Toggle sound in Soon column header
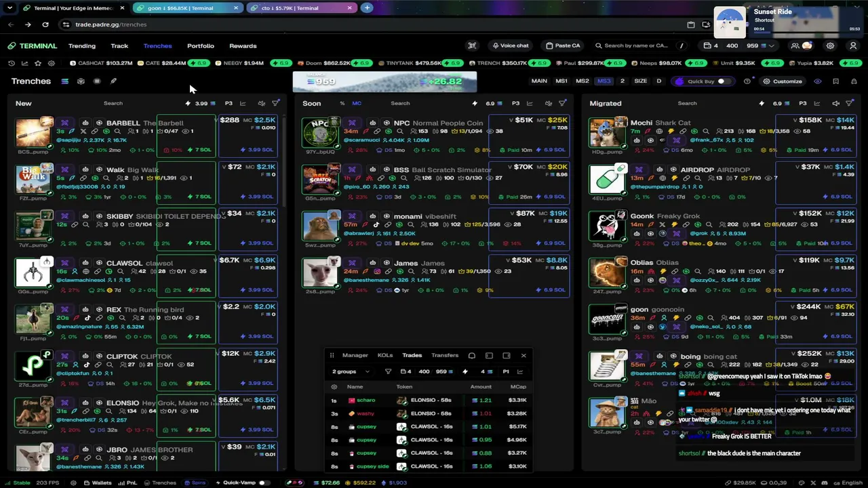This screenshot has height=488, width=868. click(548, 104)
